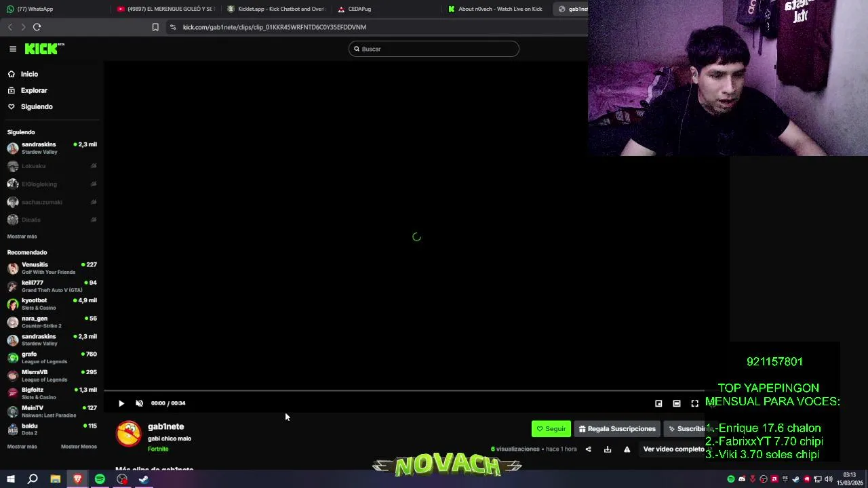Open keiii777 recommended channel

[52, 286]
